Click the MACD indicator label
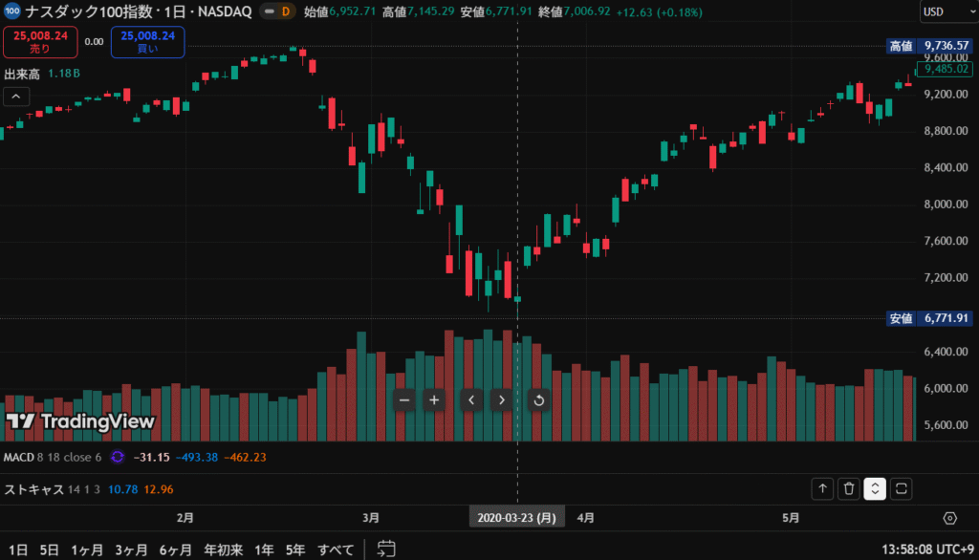The width and height of the screenshot is (979, 560). 18,457
